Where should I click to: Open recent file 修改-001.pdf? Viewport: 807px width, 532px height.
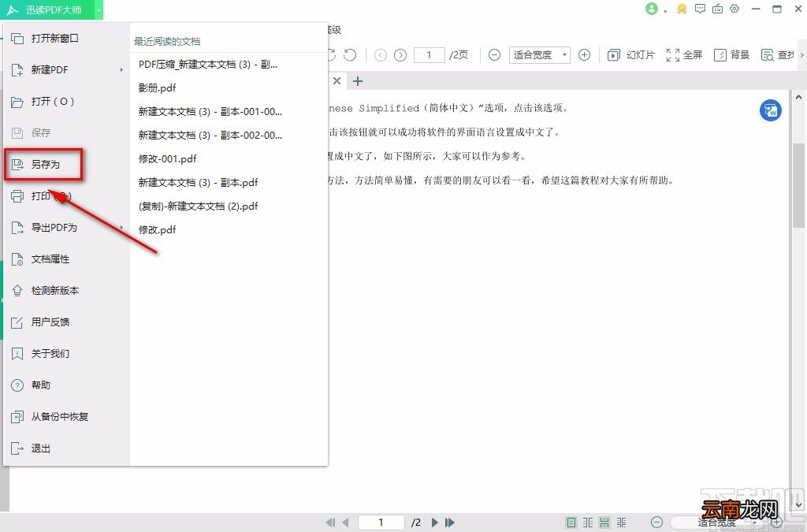click(x=167, y=159)
